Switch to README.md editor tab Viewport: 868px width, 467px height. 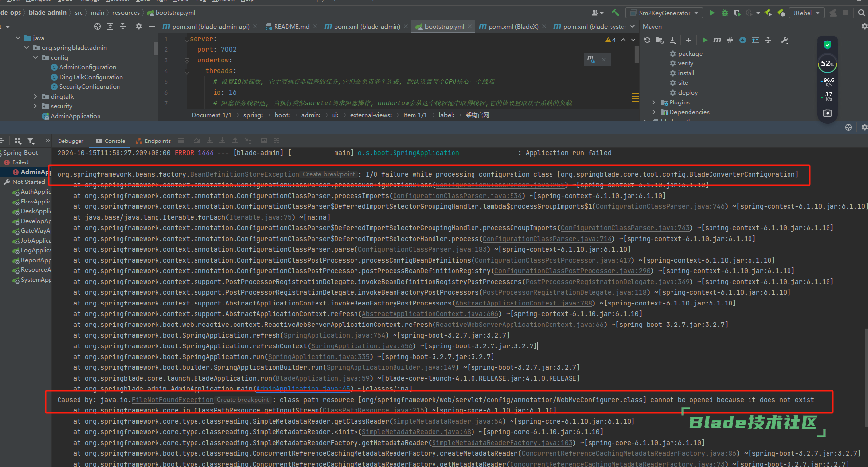291,26
